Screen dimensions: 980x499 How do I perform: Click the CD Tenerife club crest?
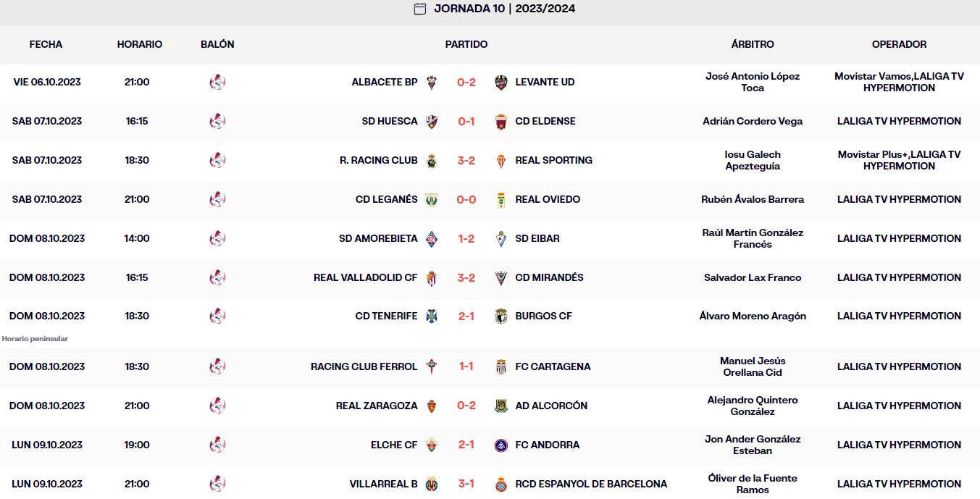[x=431, y=316]
